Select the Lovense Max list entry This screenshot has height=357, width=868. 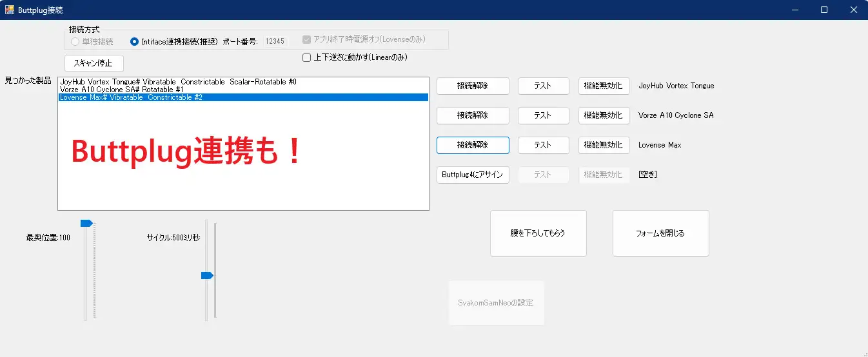coord(243,97)
